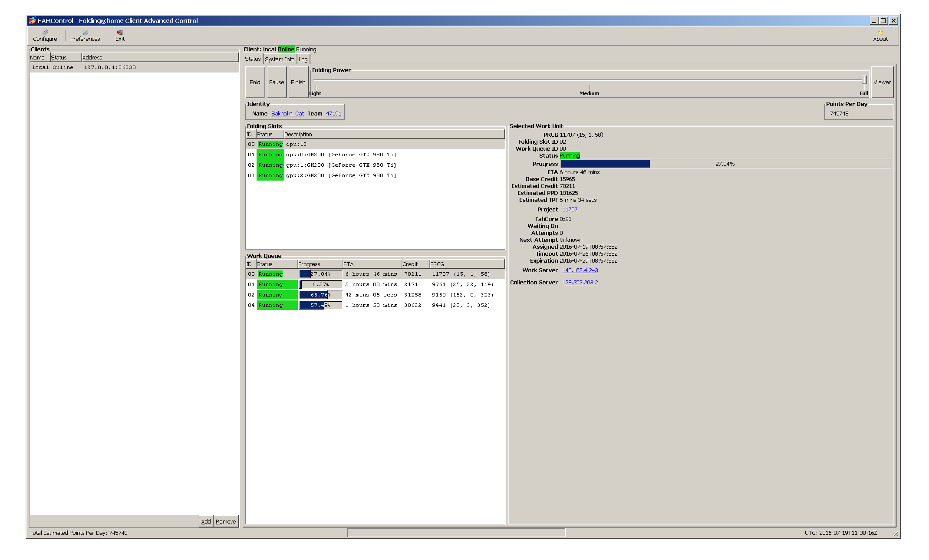Screen dimensions: 929x560
Task: Open Preferences from the toolbar
Action: coord(85,35)
